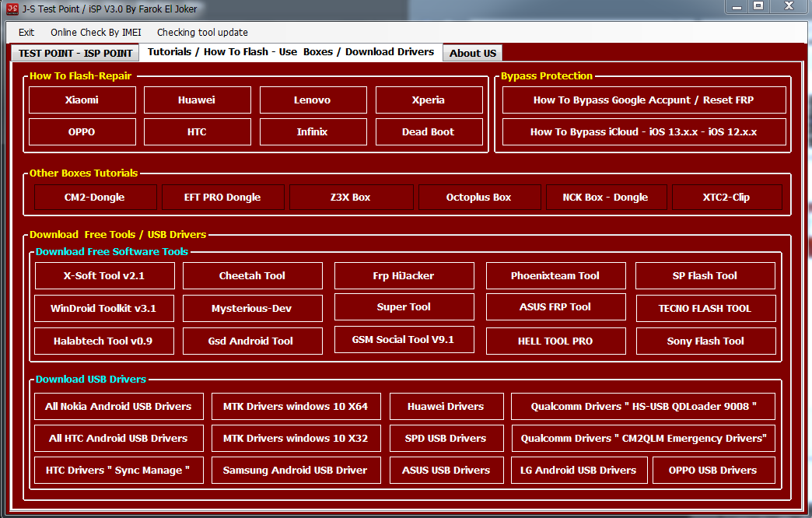The height and width of the screenshot is (518, 812).
Task: Download SP Flash Tool
Action: (705, 275)
